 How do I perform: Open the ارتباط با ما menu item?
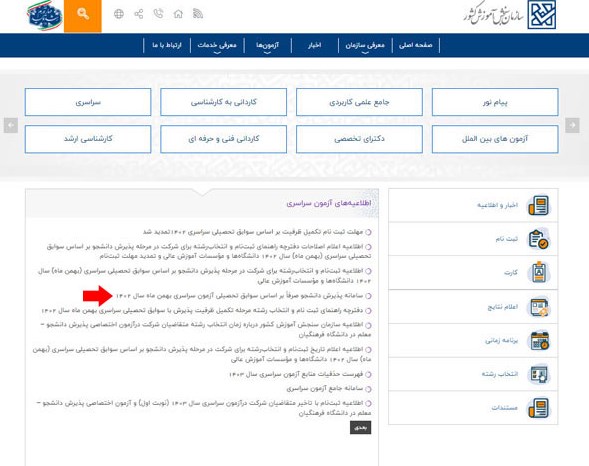(x=167, y=45)
